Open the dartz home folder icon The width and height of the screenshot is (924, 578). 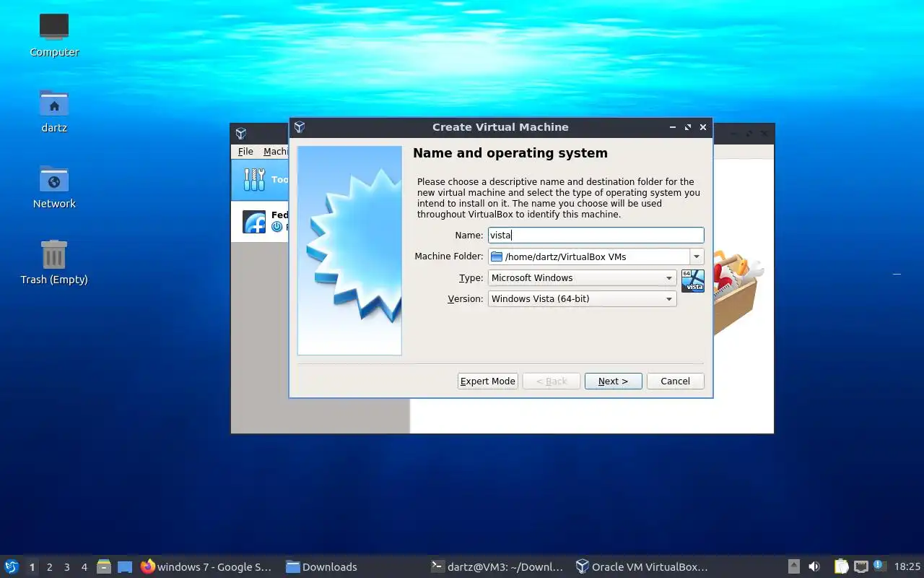[x=54, y=111]
